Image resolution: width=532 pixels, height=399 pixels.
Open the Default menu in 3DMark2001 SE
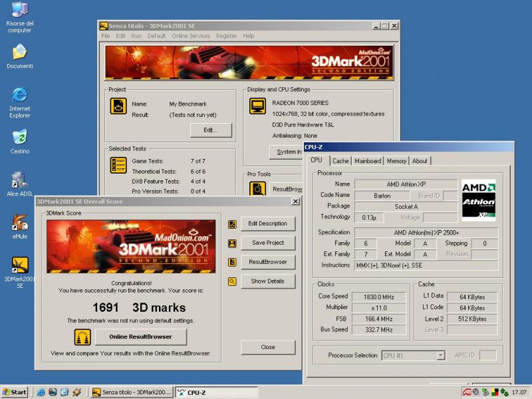[x=156, y=36]
